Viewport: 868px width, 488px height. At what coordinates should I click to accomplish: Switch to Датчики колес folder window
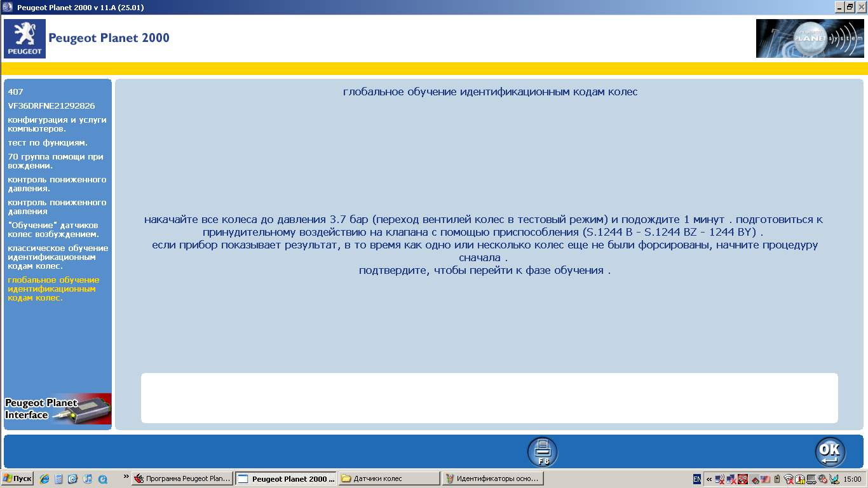(x=389, y=478)
